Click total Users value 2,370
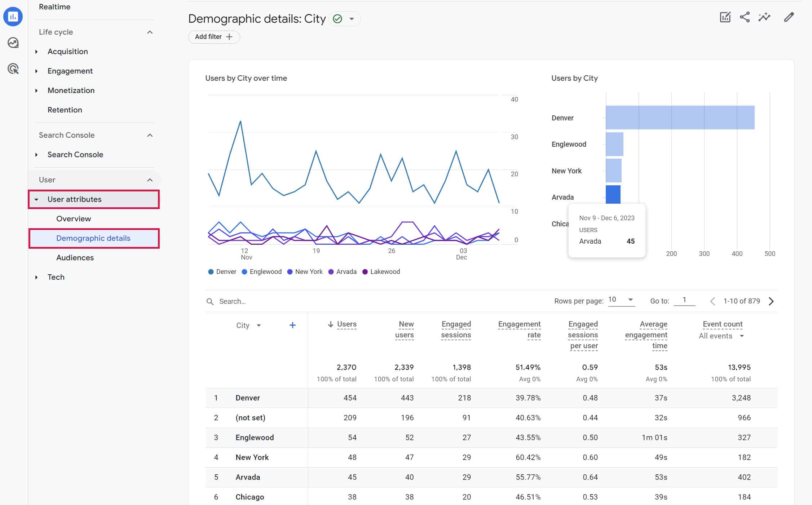 click(x=347, y=367)
